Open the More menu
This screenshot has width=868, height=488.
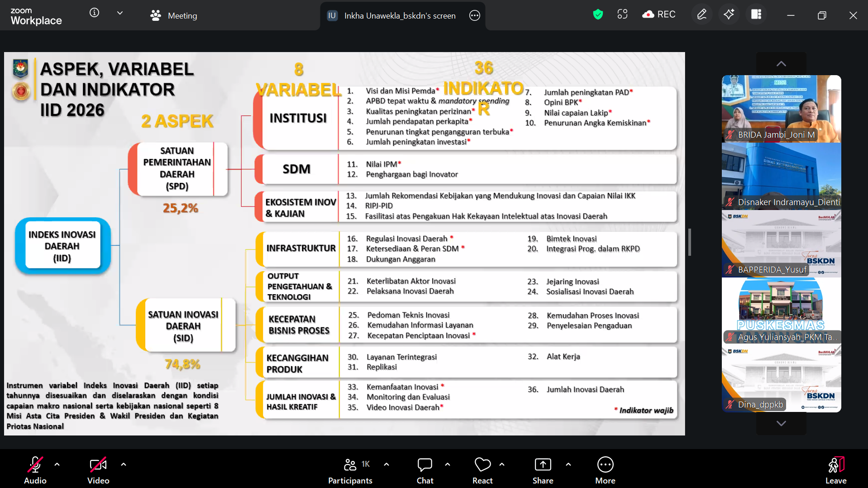click(605, 471)
